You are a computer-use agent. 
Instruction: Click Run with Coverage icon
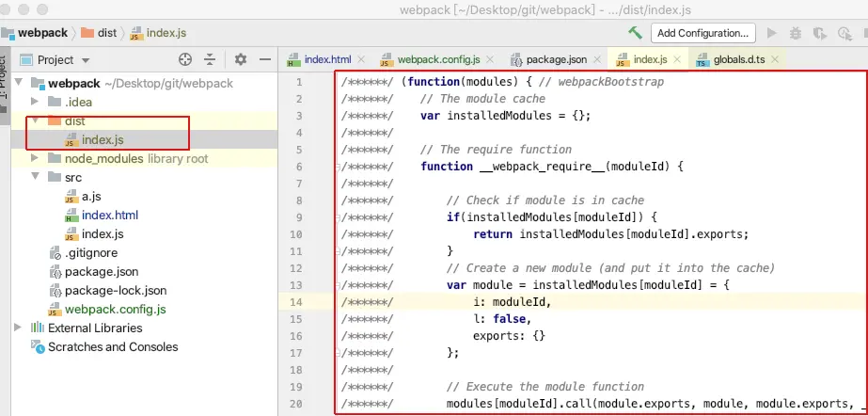coord(820,33)
